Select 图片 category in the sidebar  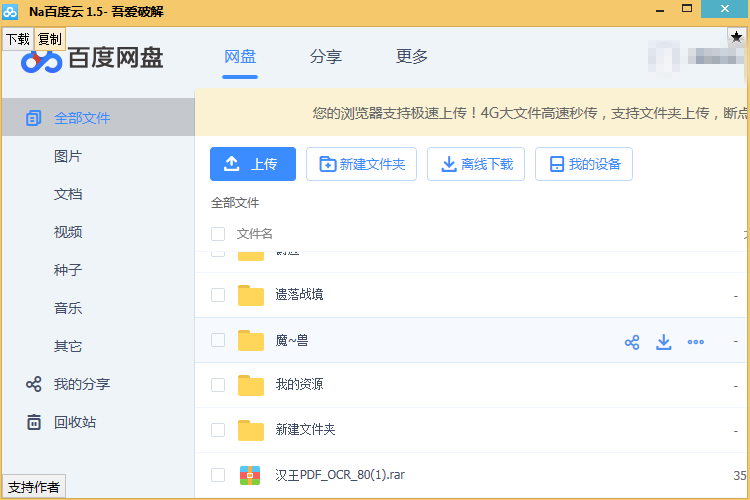[x=68, y=156]
